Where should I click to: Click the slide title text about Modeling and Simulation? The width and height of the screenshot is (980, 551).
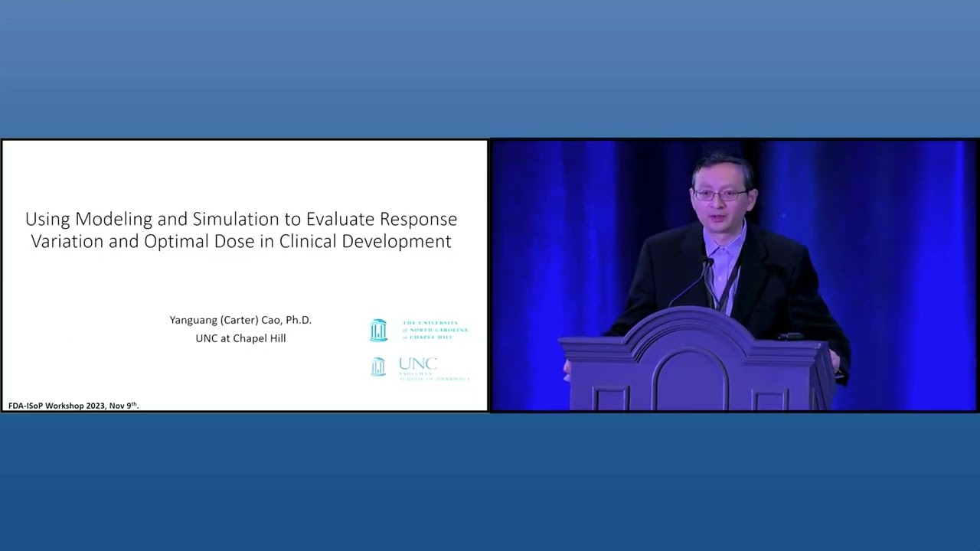(241, 230)
